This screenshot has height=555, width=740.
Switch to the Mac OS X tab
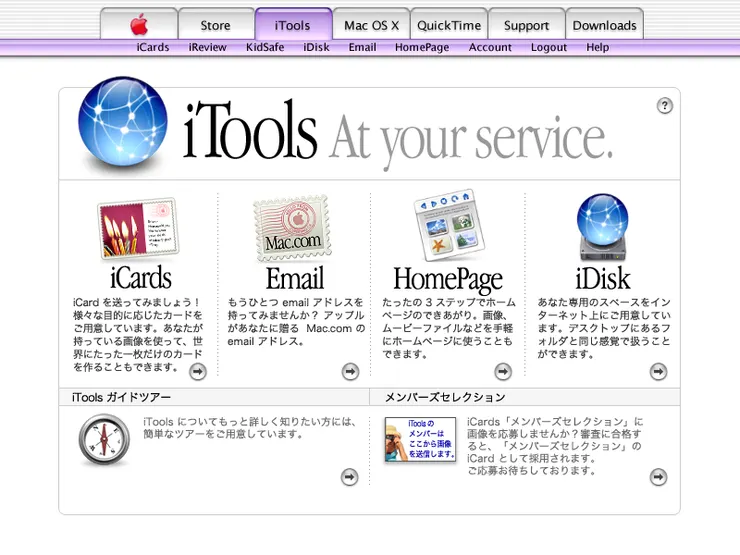point(371,24)
